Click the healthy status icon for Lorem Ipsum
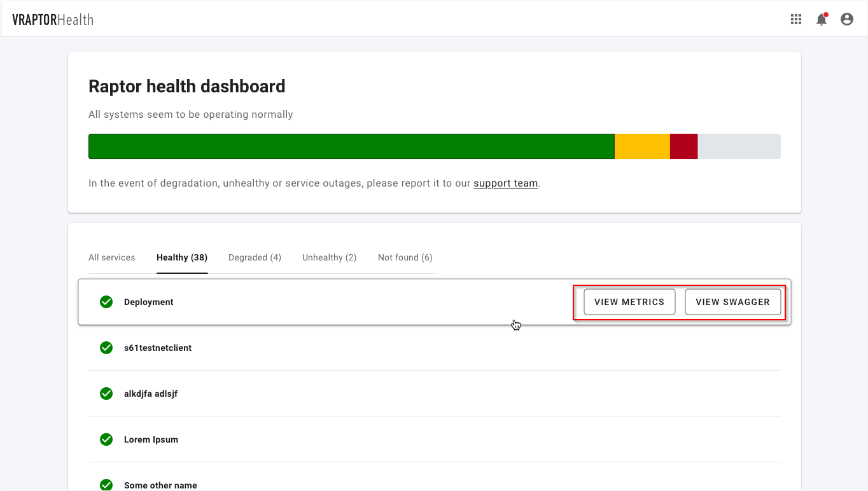The height and width of the screenshot is (491, 868). [x=106, y=439]
